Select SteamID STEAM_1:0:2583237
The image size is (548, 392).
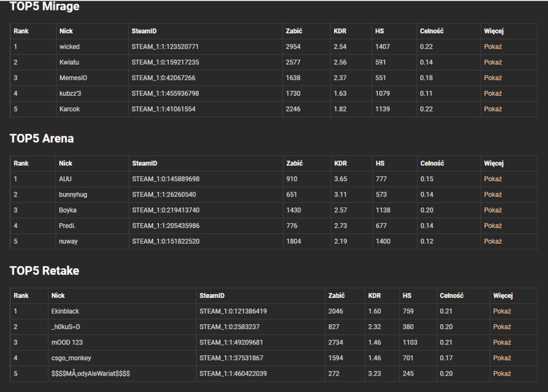(x=230, y=327)
